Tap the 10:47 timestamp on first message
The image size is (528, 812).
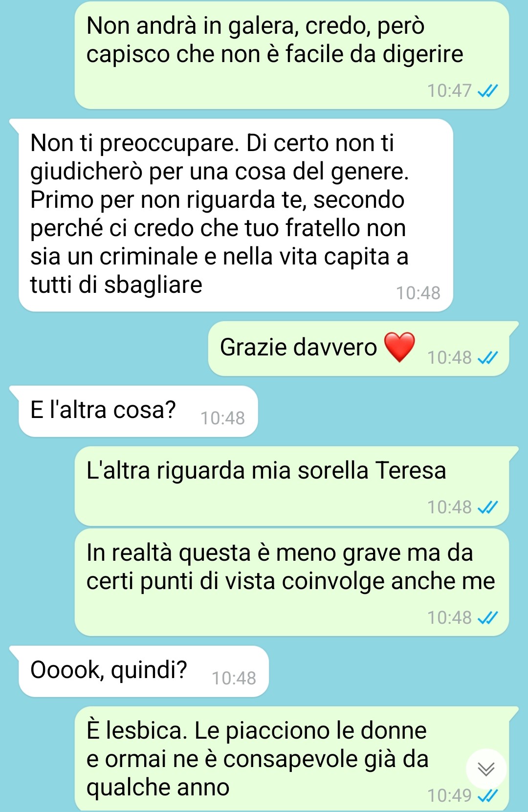coord(449,91)
